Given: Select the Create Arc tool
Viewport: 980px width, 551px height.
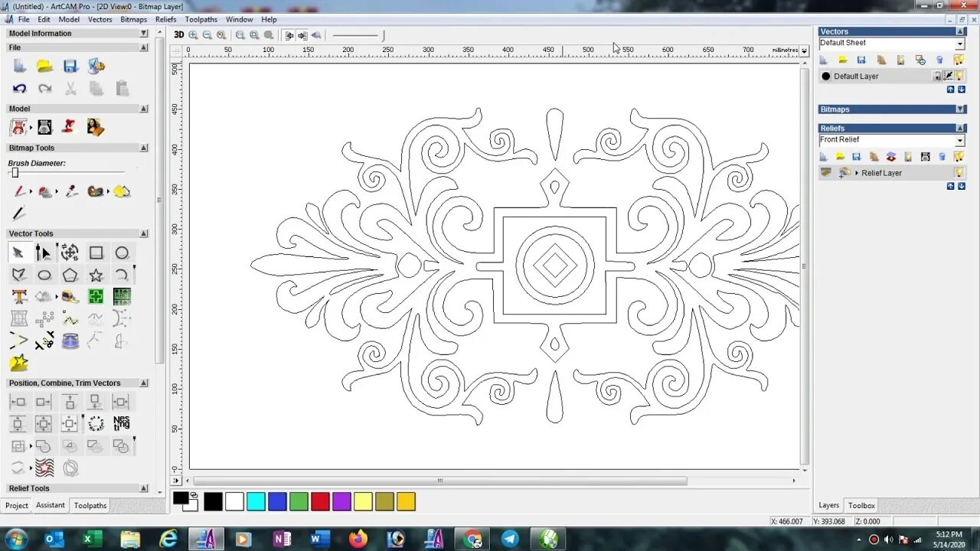Looking at the screenshot, I should (122, 275).
